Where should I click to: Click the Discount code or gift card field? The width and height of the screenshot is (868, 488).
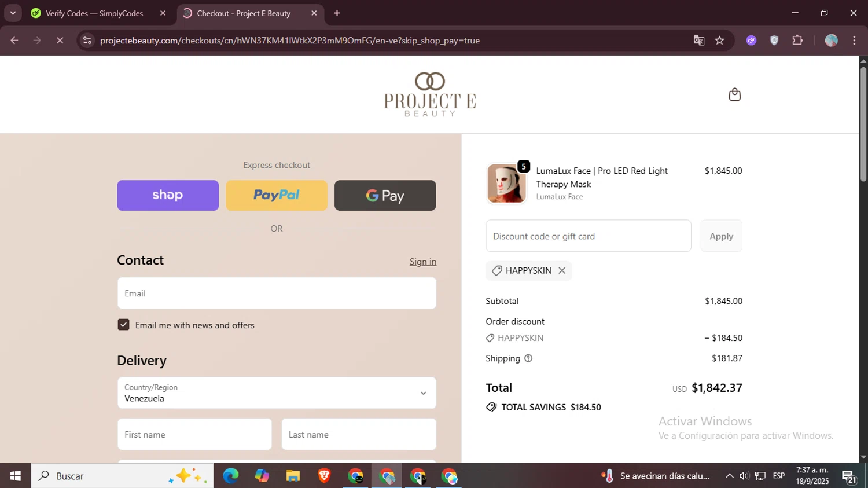(589, 236)
